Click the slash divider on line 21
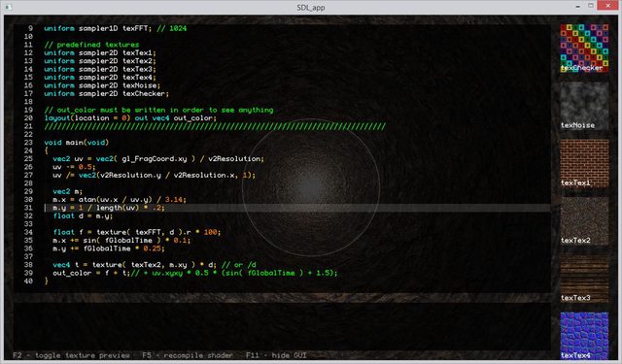Image resolution: width=622 pixels, height=364 pixels. (x=215, y=126)
